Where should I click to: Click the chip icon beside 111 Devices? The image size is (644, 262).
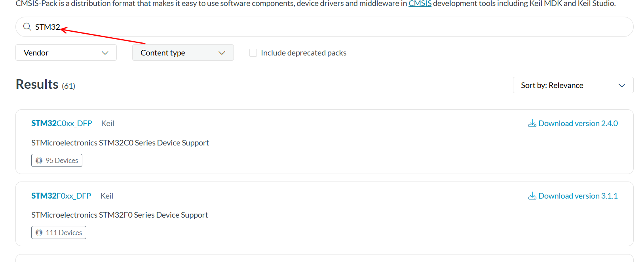(x=39, y=233)
